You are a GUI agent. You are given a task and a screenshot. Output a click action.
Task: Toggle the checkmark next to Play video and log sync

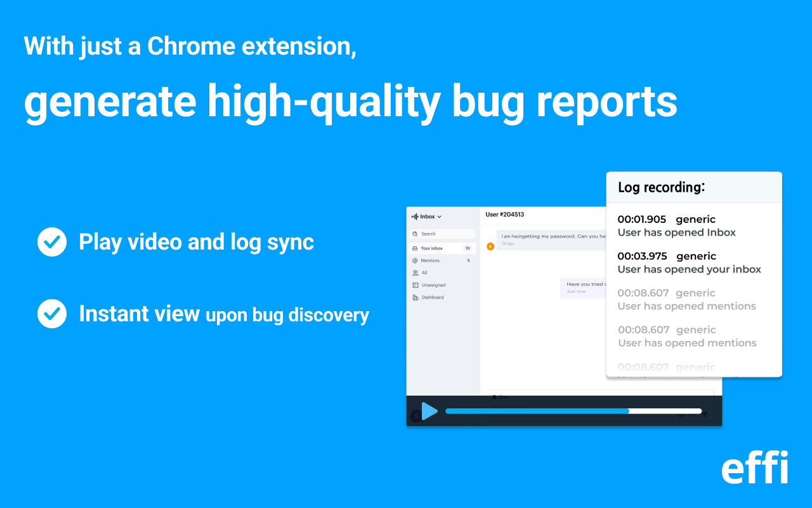click(x=51, y=242)
